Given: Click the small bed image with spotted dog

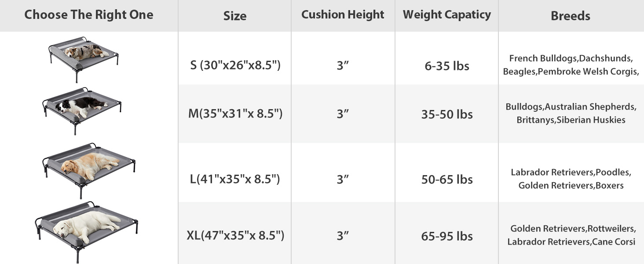Looking at the screenshot, I should pos(82,59).
